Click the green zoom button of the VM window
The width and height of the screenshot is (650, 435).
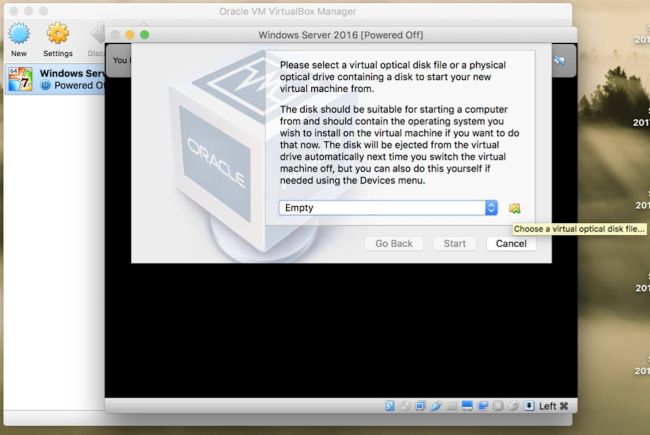click(x=144, y=35)
